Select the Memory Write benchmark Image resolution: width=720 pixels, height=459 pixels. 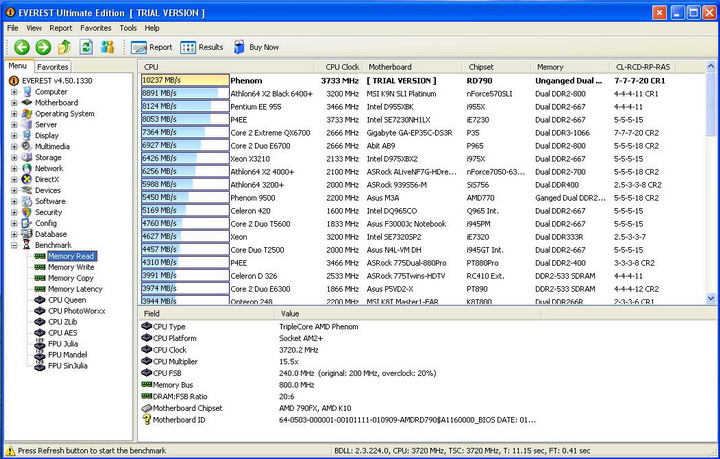pyautogui.click(x=71, y=267)
